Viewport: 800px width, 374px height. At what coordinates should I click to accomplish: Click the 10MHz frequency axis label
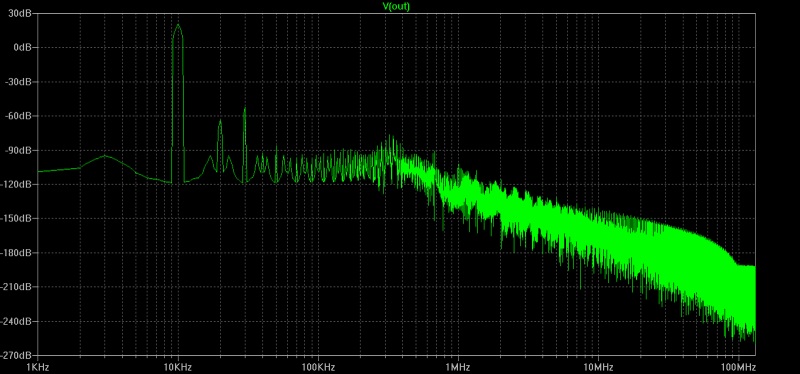click(598, 367)
